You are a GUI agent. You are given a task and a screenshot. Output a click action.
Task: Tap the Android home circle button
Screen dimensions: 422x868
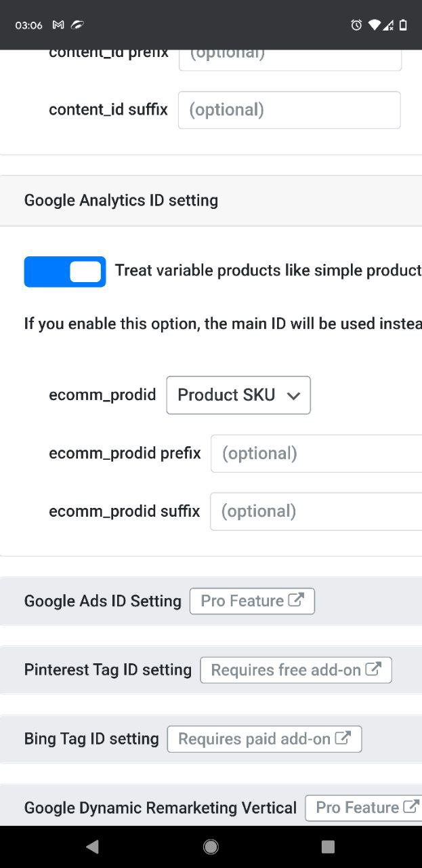tap(211, 846)
